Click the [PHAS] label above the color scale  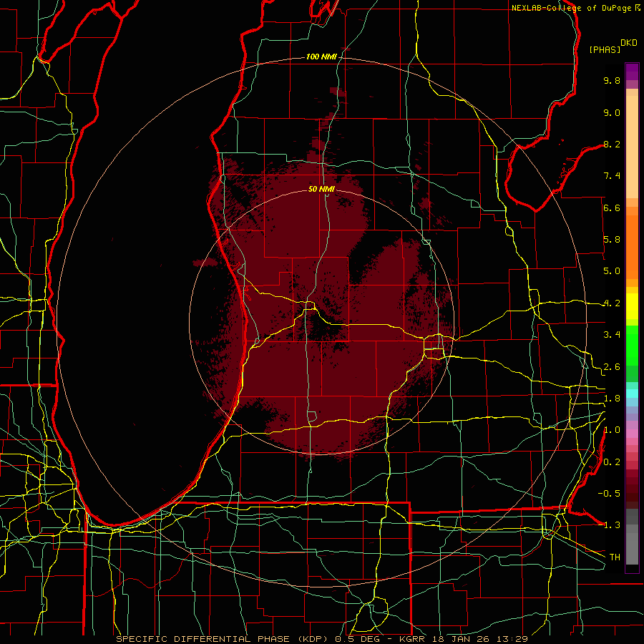click(x=605, y=50)
